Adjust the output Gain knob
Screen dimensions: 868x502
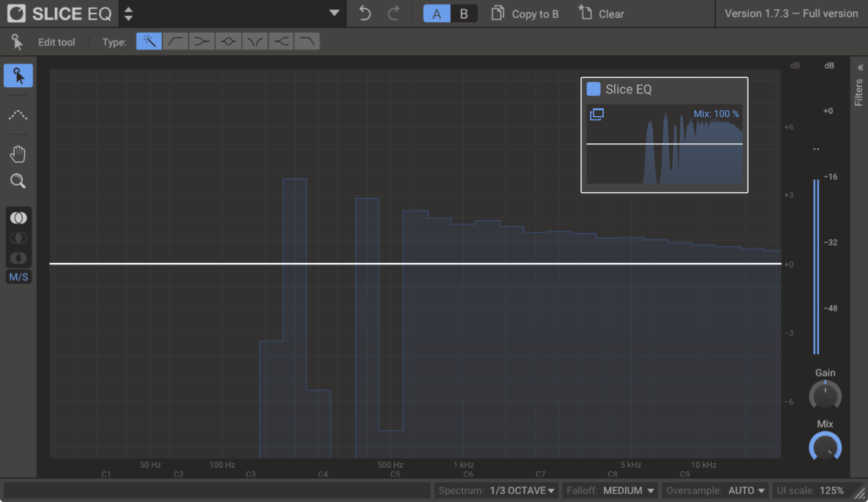pos(825,396)
